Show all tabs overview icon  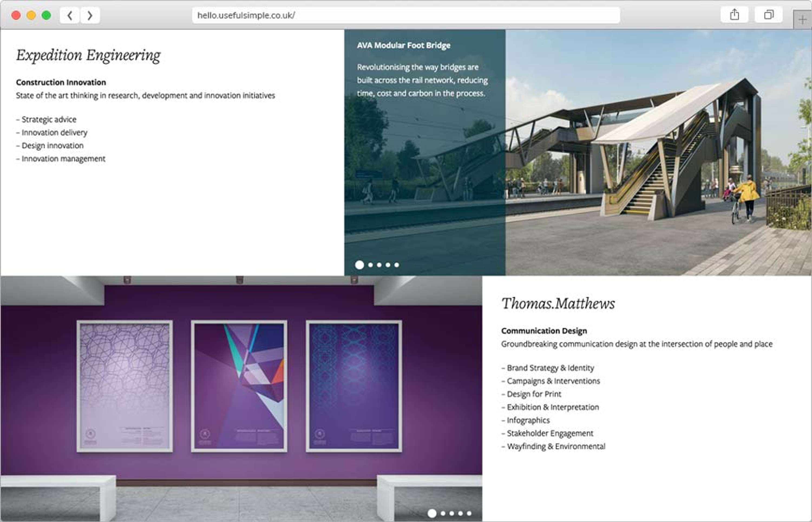click(x=769, y=15)
